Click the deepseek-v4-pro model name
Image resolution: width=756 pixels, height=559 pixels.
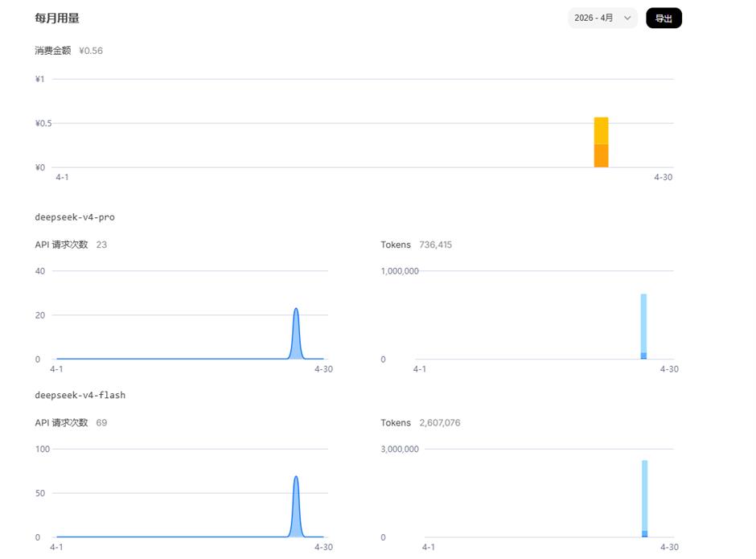[x=75, y=217]
